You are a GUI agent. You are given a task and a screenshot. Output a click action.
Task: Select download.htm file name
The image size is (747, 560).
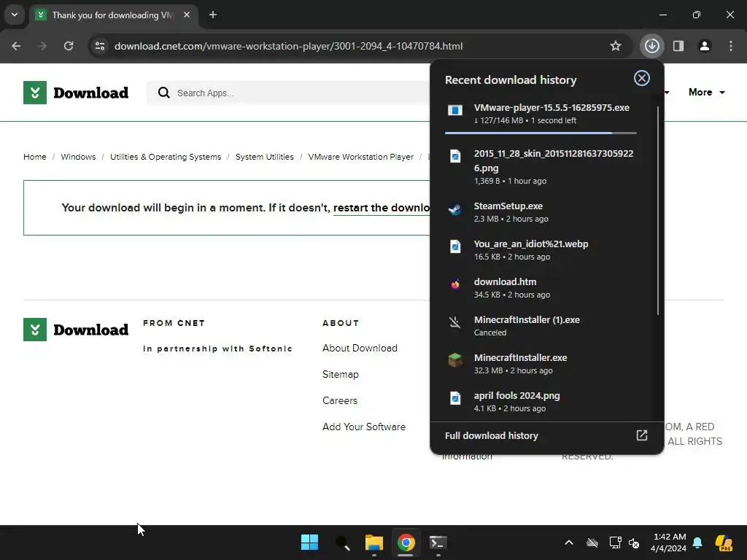pos(505,282)
